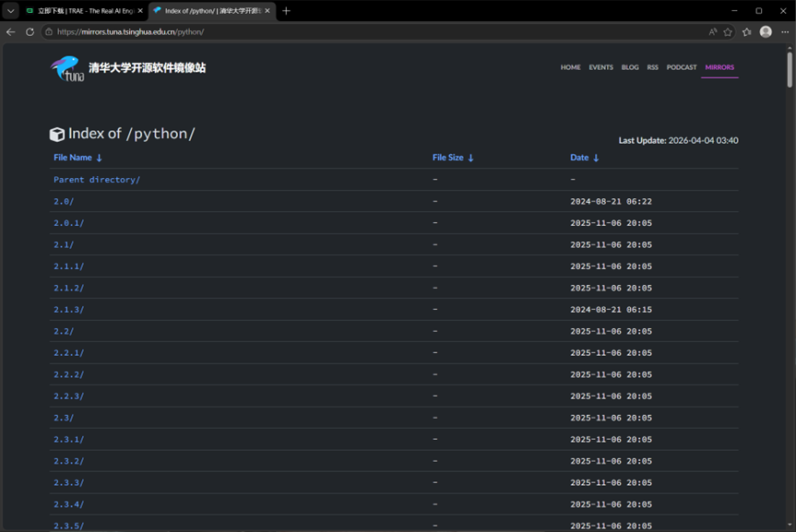This screenshot has height=532, width=796.
Task: Open the 2.1.1/ directory
Action: click(x=69, y=266)
